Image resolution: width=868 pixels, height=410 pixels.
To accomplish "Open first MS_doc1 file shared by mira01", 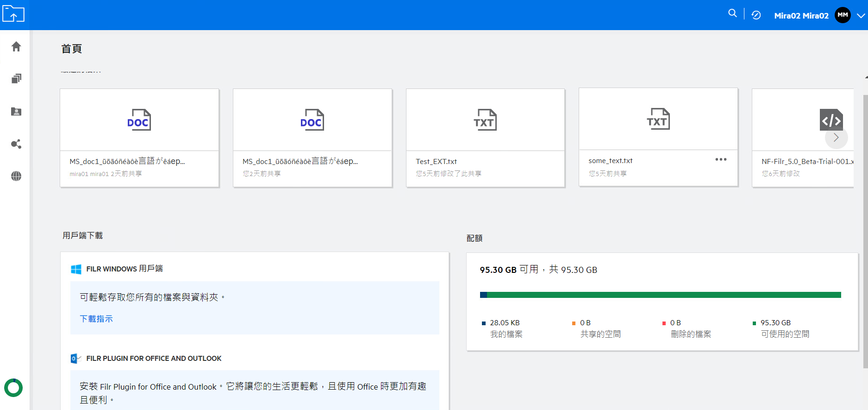I will tap(139, 138).
